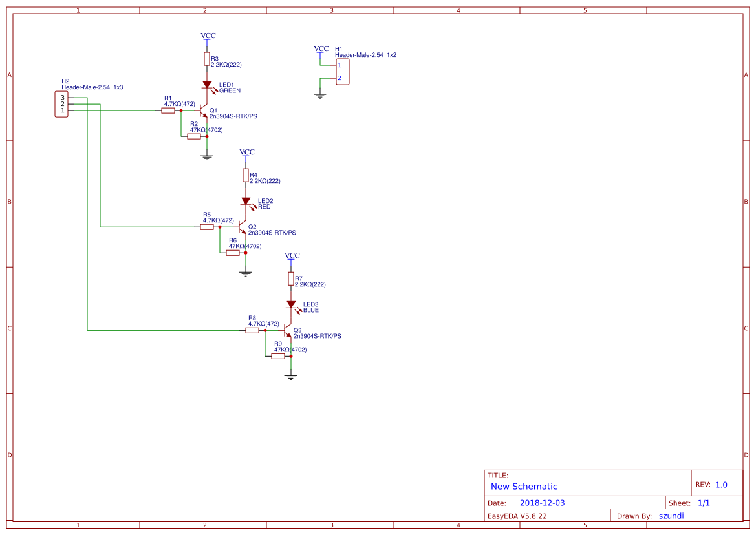This screenshot has height=535, width=756.
Task: Select the green LED1 diode symbol
Action: (208, 85)
